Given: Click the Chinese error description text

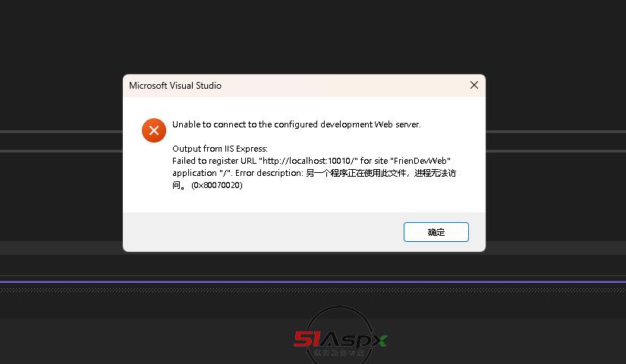Looking at the screenshot, I should pos(380,173).
